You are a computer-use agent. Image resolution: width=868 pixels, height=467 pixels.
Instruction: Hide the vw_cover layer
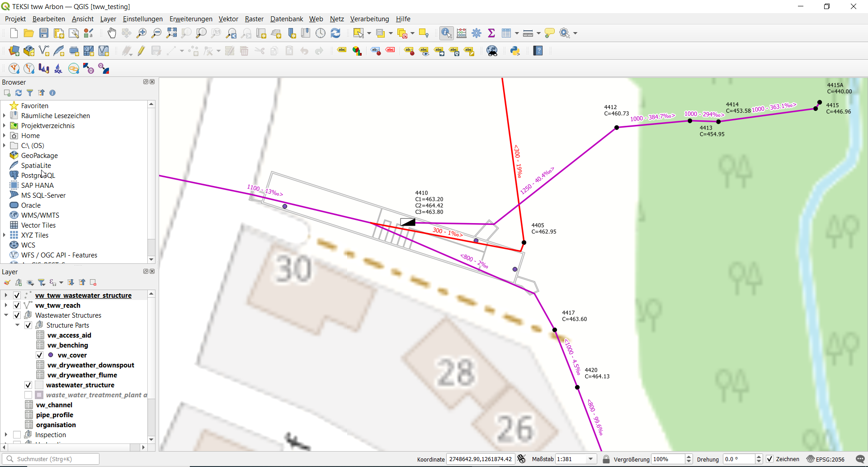39,355
